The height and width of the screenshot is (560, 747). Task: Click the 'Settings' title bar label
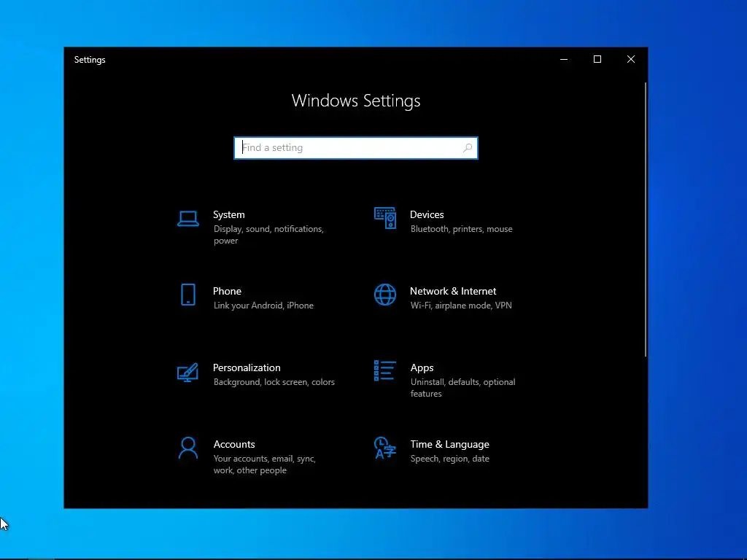coord(90,60)
